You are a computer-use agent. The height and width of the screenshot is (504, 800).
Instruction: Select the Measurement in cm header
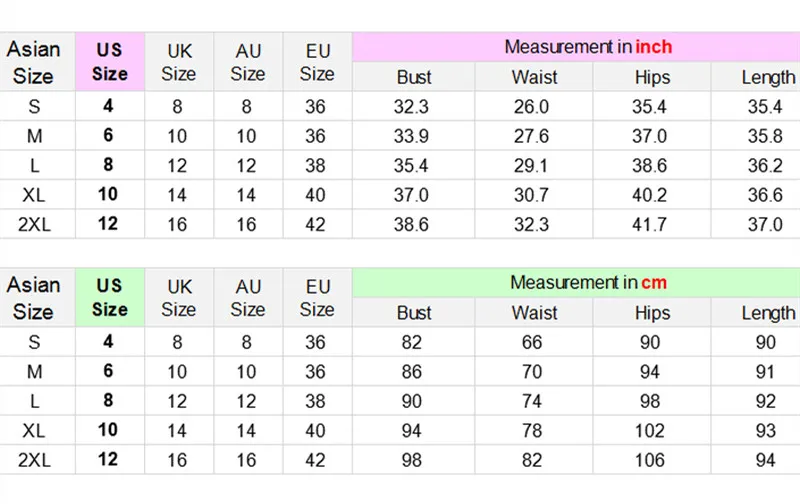click(588, 283)
